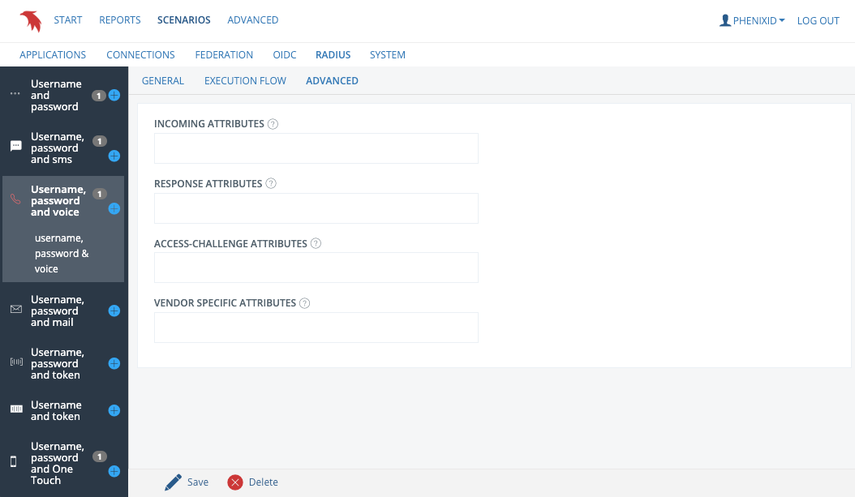
Task: Click the Username and password dots icon
Action: (x=15, y=94)
